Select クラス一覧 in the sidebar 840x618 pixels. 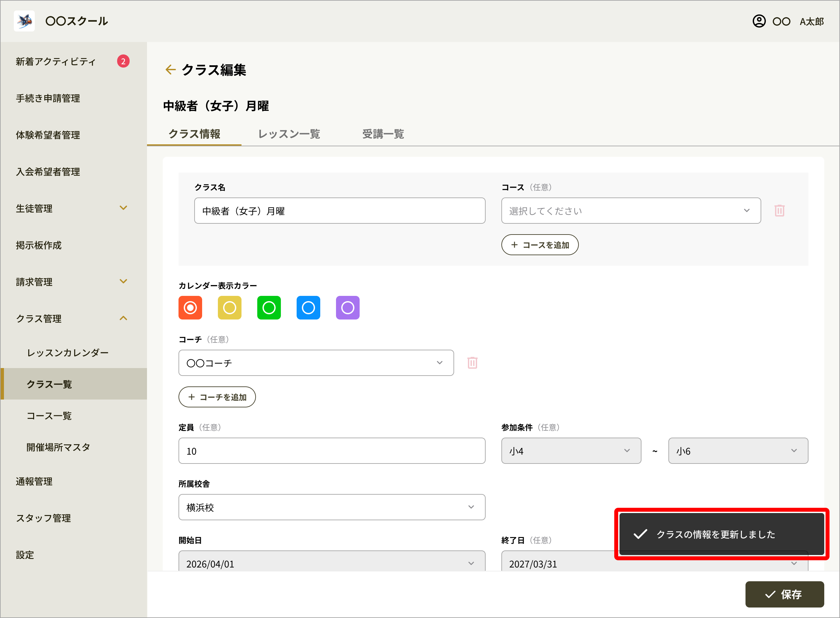click(73, 384)
